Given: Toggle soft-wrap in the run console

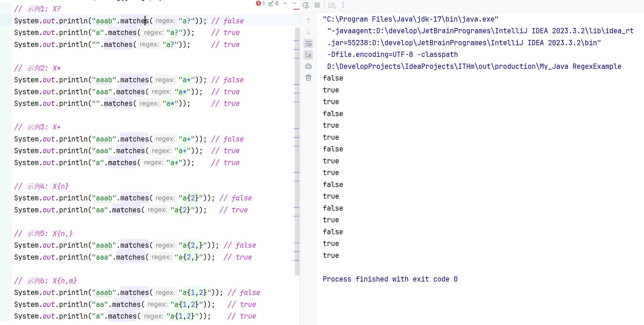Looking at the screenshot, I should [x=308, y=44].
